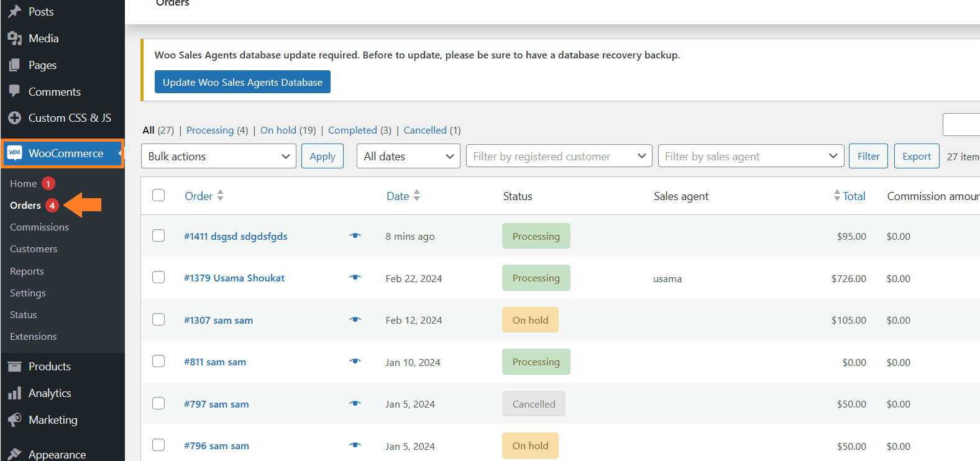Image resolution: width=980 pixels, height=461 pixels.
Task: Click the Processing badge for order #1411
Action: click(536, 236)
